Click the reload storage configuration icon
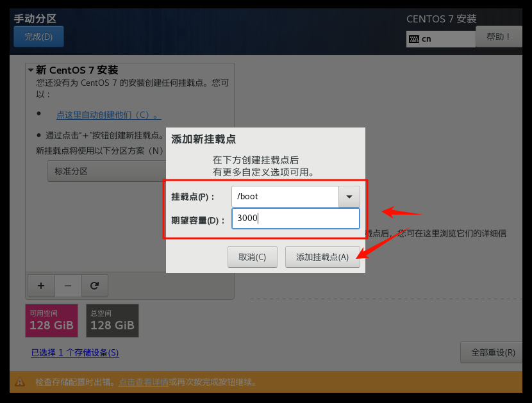This screenshot has width=532, height=403. [94, 286]
